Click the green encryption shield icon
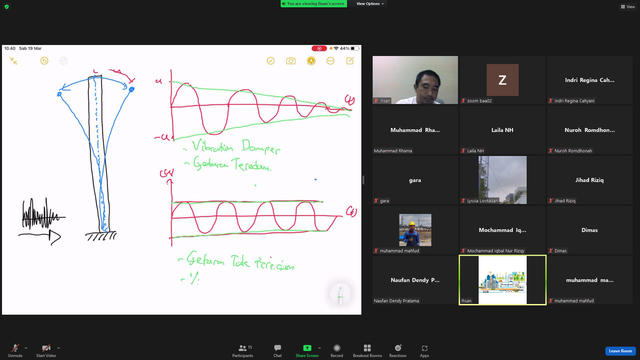The image size is (640, 360). point(7,7)
